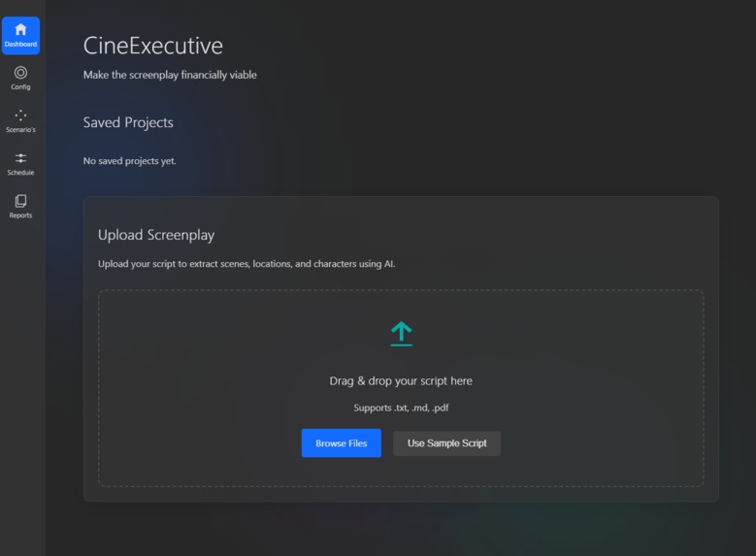The image size is (756, 556).
Task: Click the 'No saved projects yet.' text
Action: [130, 161]
